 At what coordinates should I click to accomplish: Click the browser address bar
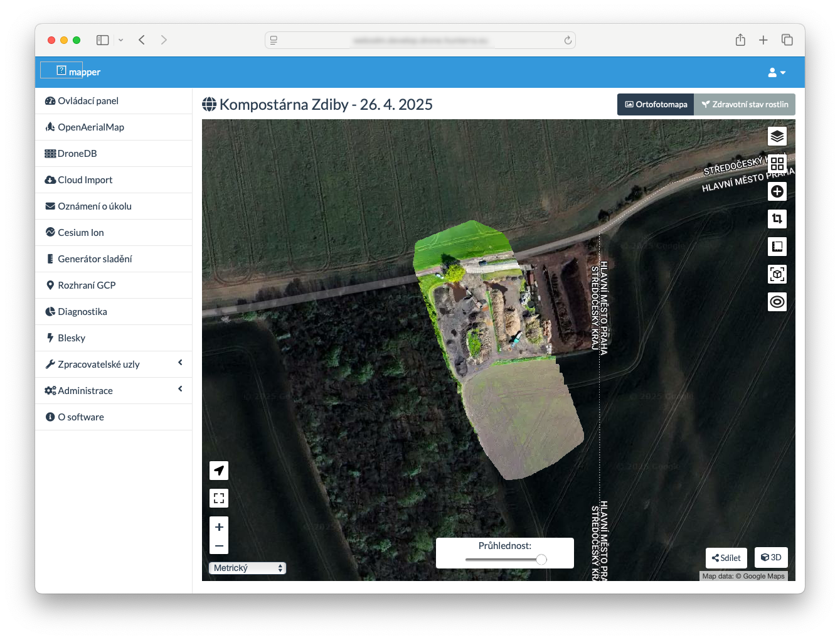420,40
